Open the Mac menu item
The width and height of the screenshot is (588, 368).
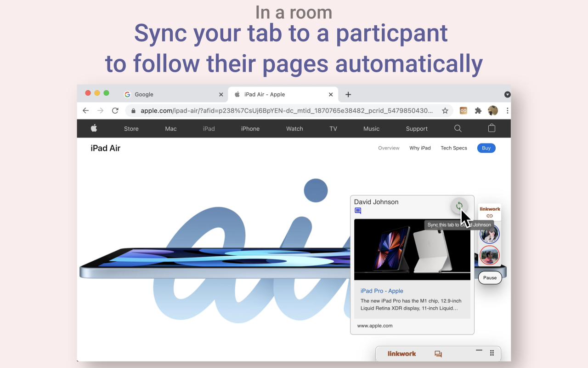coord(171,129)
